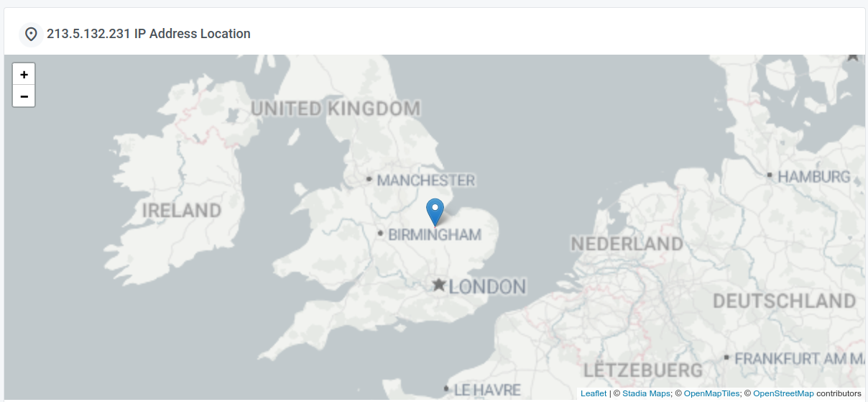Zoom out with the minus button
Viewport: 868px width, 402px height.
[x=24, y=96]
